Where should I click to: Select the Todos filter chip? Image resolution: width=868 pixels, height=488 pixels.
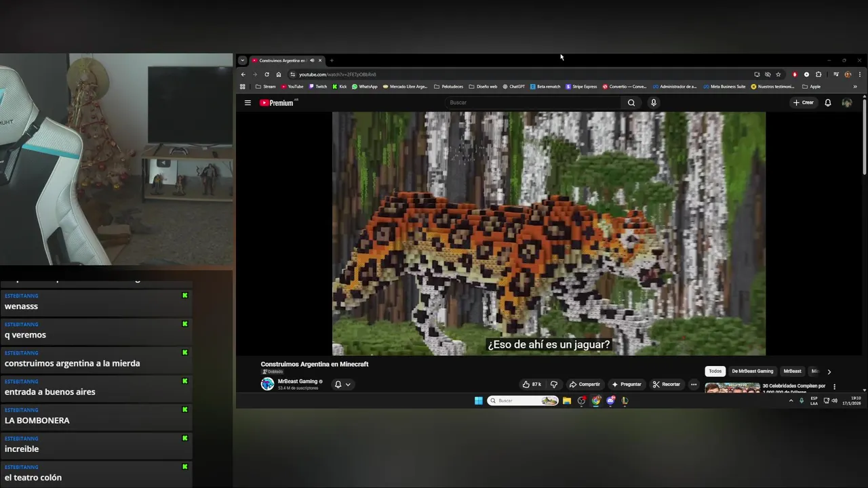pos(715,371)
